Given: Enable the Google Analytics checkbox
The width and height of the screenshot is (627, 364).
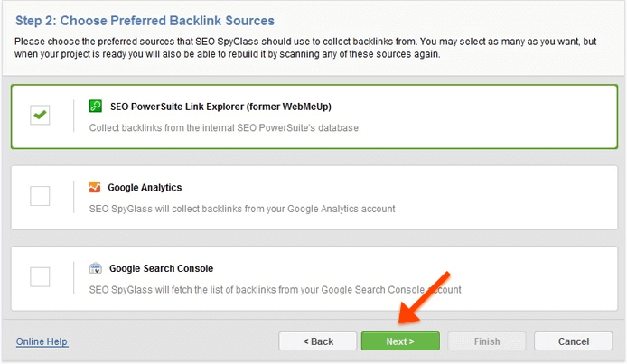Looking at the screenshot, I should [40, 196].
